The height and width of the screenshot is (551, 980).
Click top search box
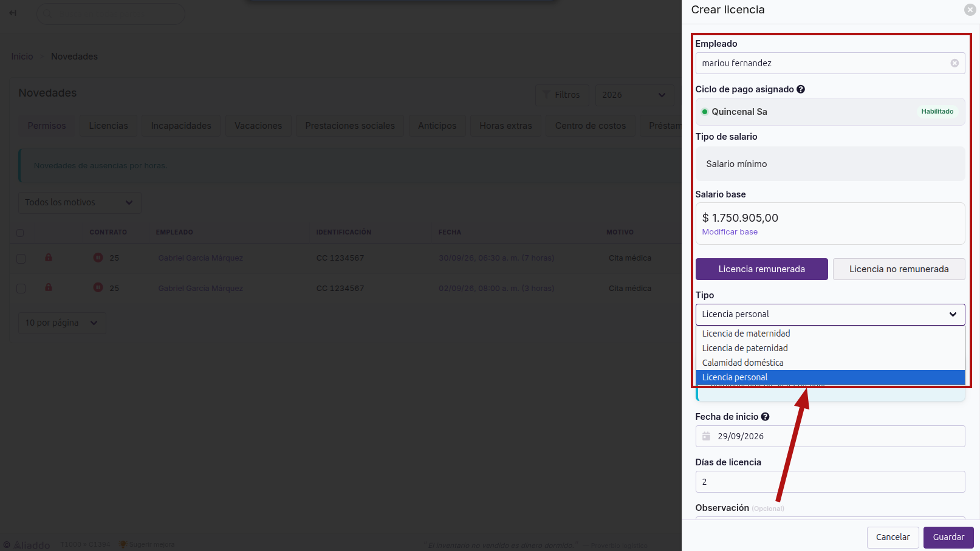(111, 13)
